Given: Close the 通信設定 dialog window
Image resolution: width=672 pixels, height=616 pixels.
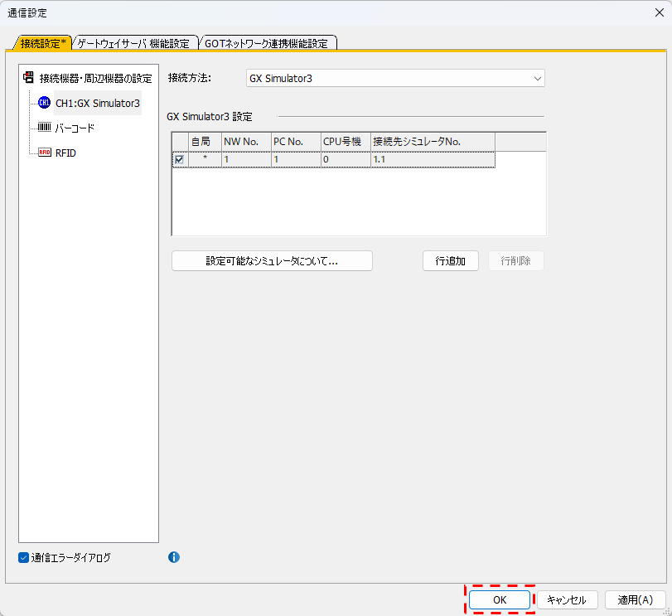Looking at the screenshot, I should click(655, 12).
